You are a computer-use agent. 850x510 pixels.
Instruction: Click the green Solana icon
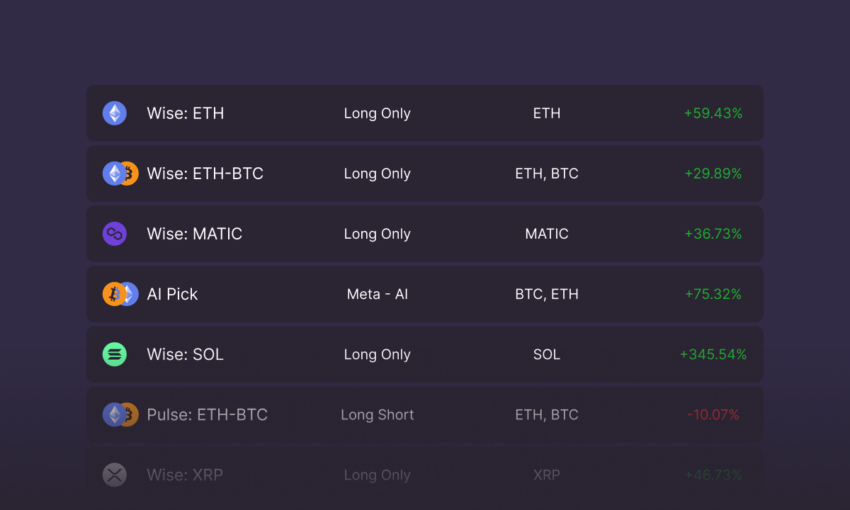pos(114,354)
